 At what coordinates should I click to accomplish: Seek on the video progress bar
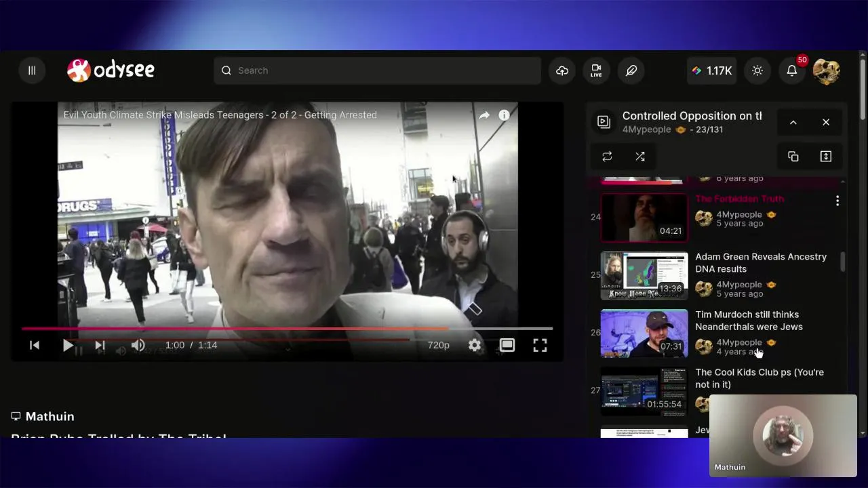[x=288, y=329]
